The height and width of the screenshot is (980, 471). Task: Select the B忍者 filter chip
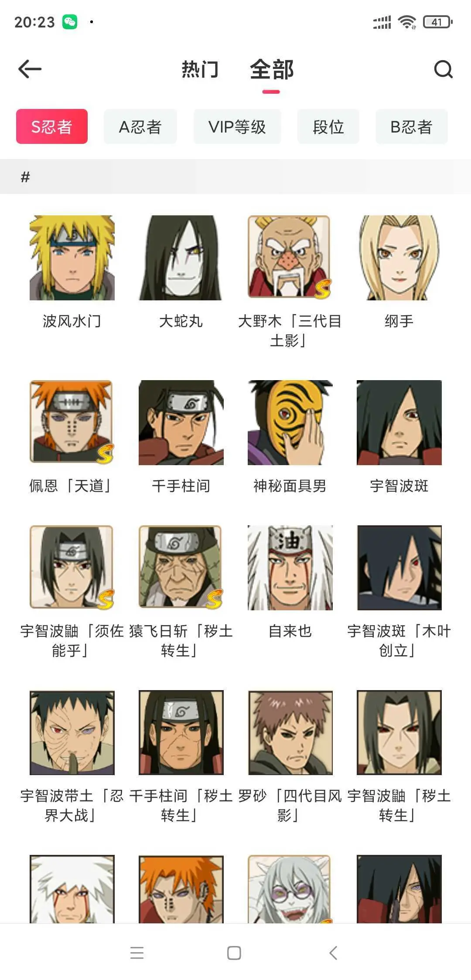tap(412, 126)
